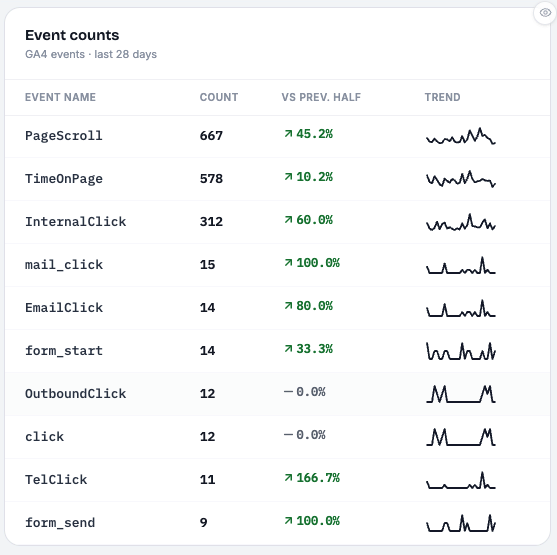The image size is (557, 555).
Task: Click the TelClick trend sparkline
Action: 461,480
